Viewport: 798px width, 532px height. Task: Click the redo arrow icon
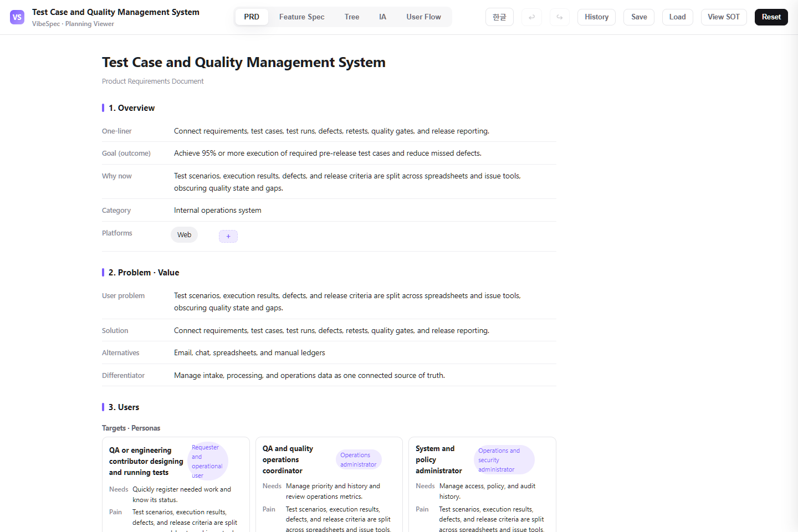point(560,17)
